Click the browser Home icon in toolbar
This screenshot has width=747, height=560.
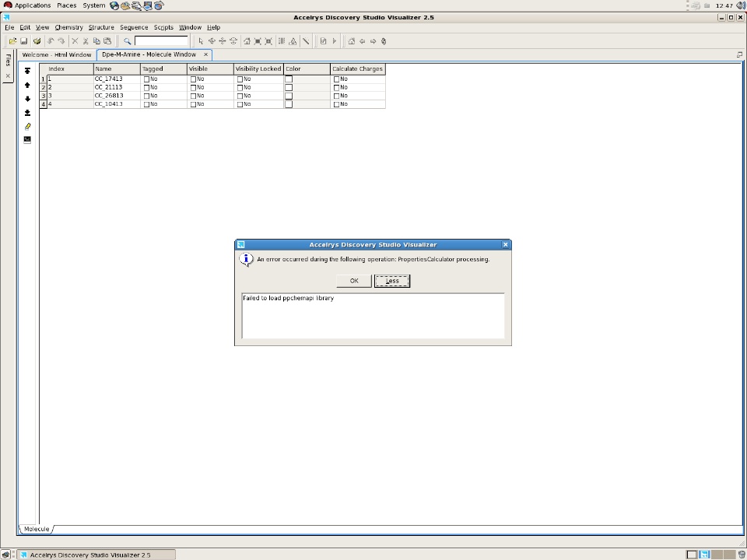click(x=352, y=41)
